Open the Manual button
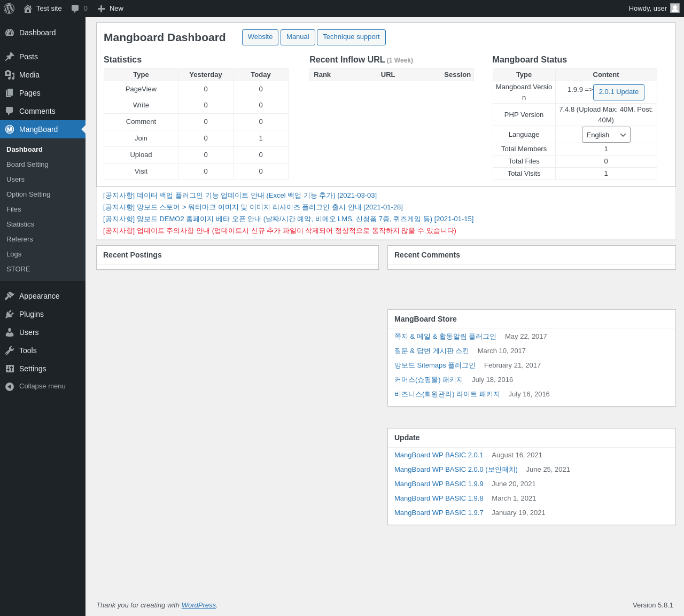The height and width of the screenshot is (616, 684). click(x=298, y=37)
